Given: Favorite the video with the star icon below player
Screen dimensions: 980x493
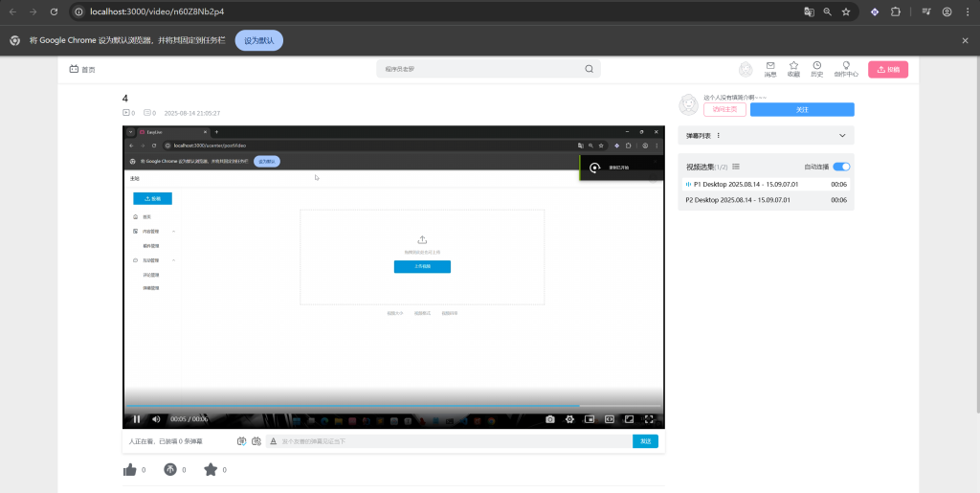Looking at the screenshot, I should 211,470.
